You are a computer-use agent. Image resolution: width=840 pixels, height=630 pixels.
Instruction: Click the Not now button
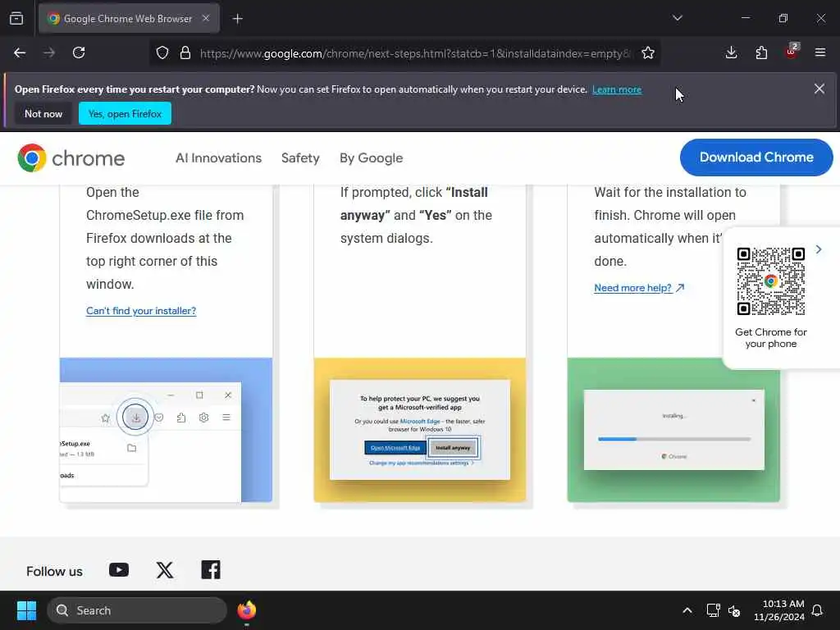coord(43,113)
